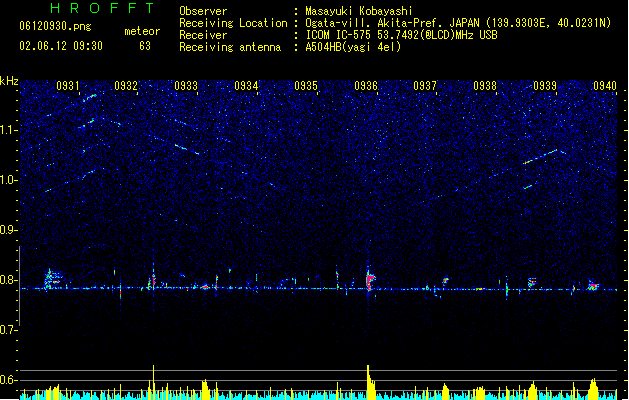Click the meteor count value 63

(x=145, y=46)
